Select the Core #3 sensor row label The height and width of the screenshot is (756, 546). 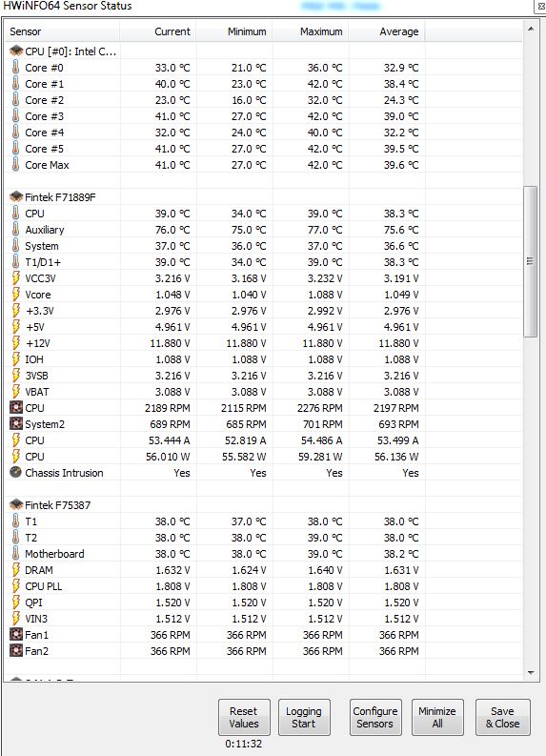point(45,116)
